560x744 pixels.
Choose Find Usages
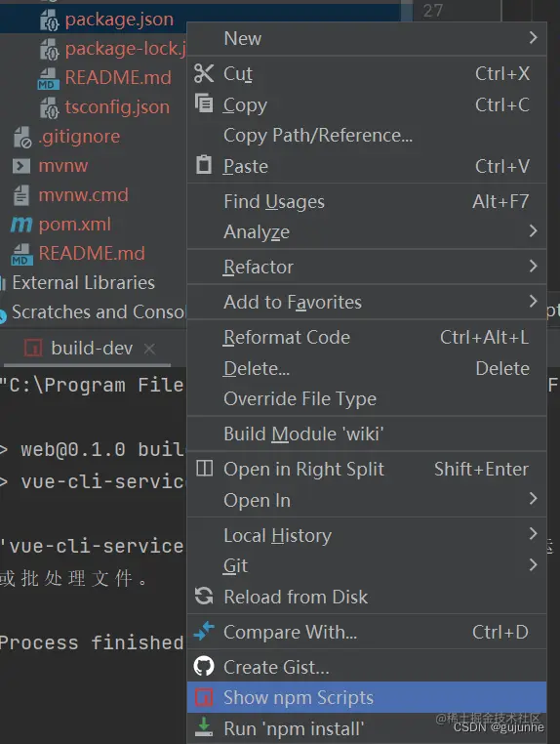point(367,201)
